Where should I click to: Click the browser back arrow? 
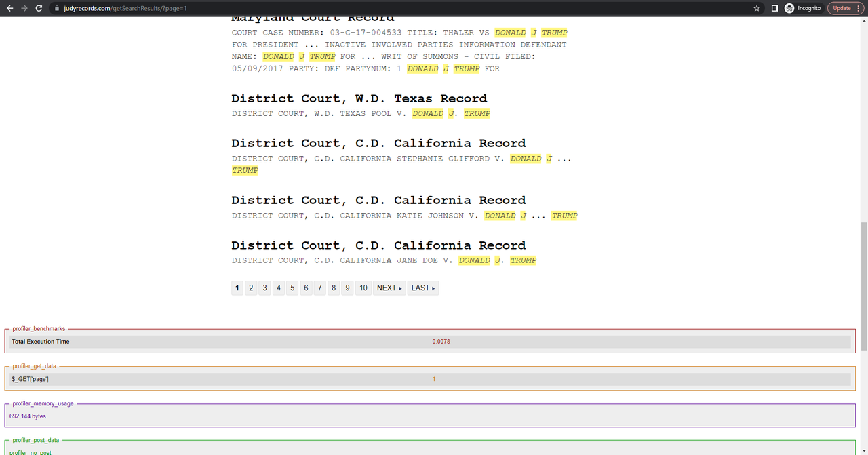9,8
